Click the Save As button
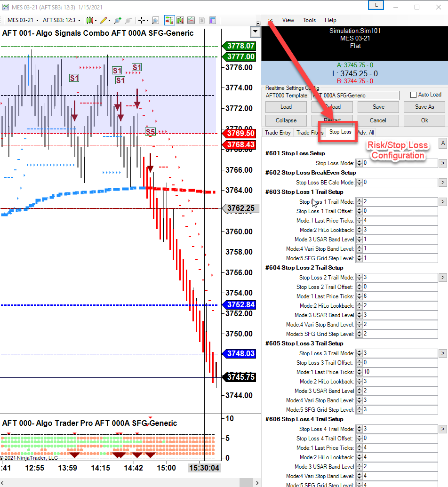The image size is (448, 487). [424, 107]
